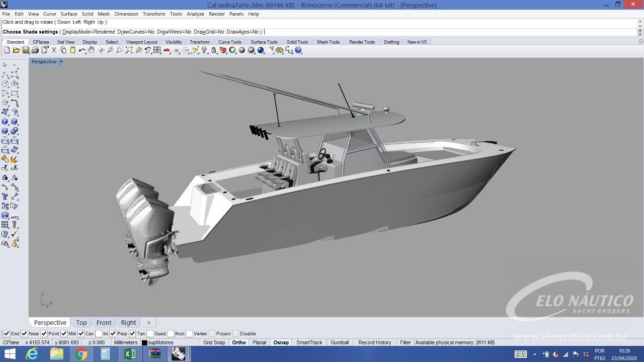This screenshot has width=644, height=362.
Task: Open the Render menu
Action: [217, 14]
